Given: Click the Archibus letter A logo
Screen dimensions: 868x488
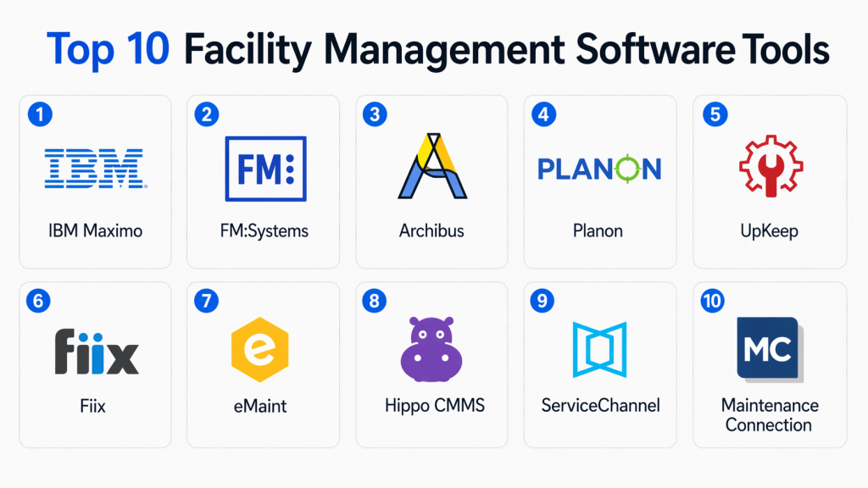Looking at the screenshot, I should pyautogui.click(x=431, y=167).
